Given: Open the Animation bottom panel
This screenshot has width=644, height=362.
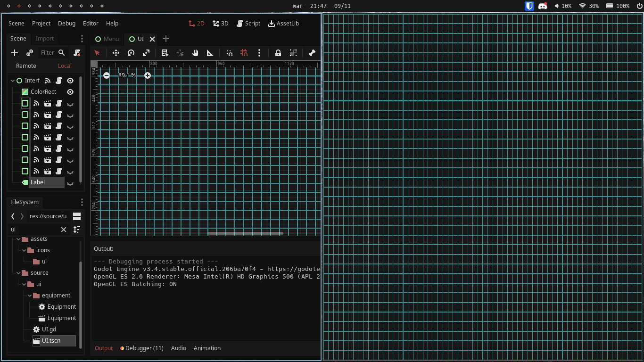Looking at the screenshot, I should (x=207, y=348).
